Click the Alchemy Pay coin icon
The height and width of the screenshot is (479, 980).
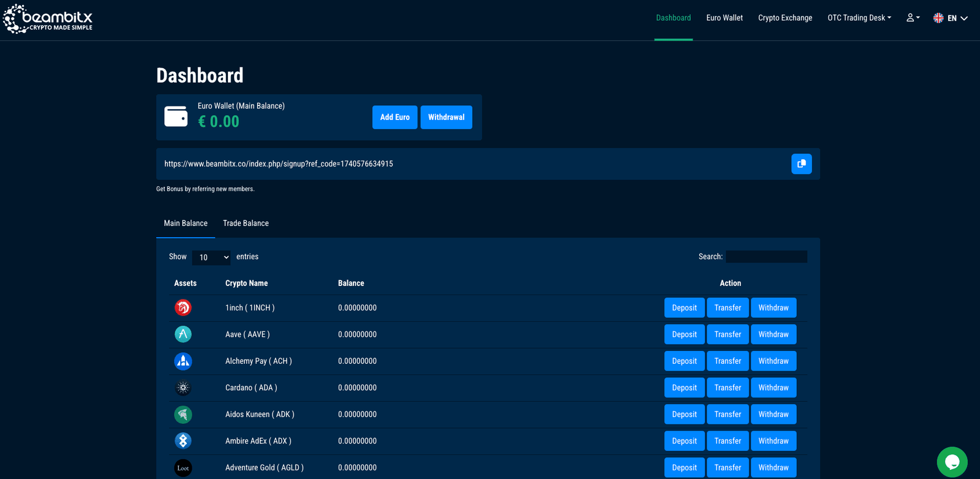coord(183,361)
